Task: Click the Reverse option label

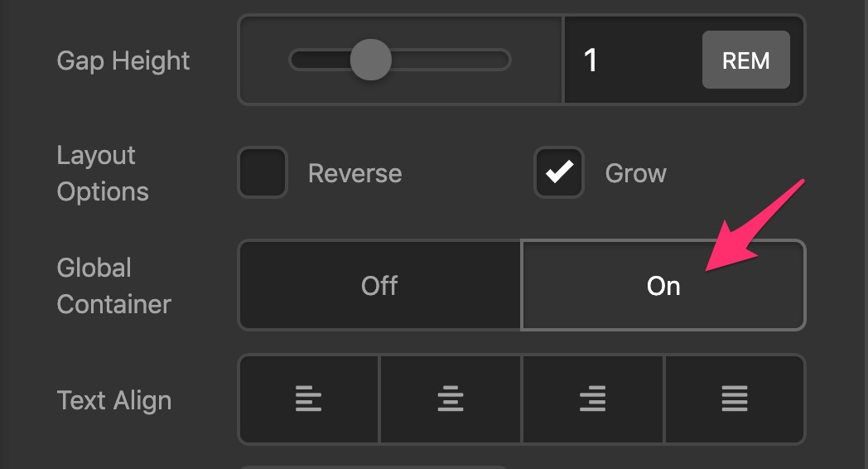Action: (x=354, y=173)
